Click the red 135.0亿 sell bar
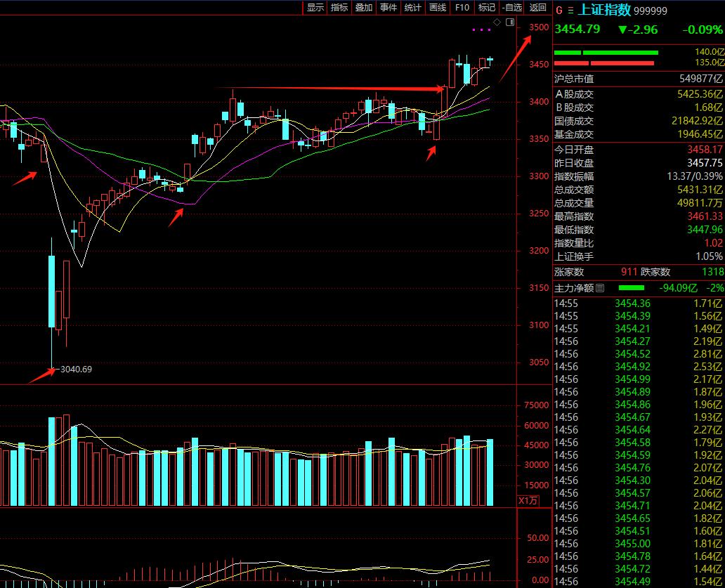This screenshot has height=588, width=725. pos(604,63)
